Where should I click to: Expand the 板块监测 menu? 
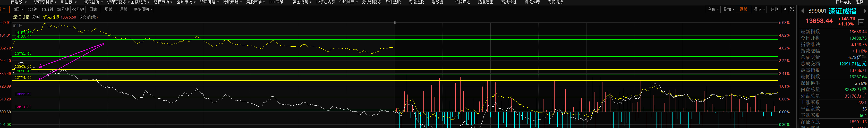pos(94,2)
